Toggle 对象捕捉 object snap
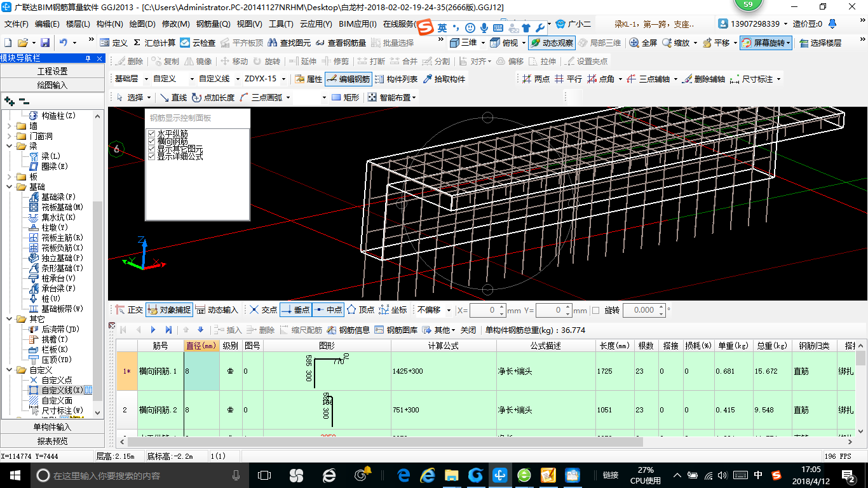The height and width of the screenshot is (488, 868). point(168,310)
